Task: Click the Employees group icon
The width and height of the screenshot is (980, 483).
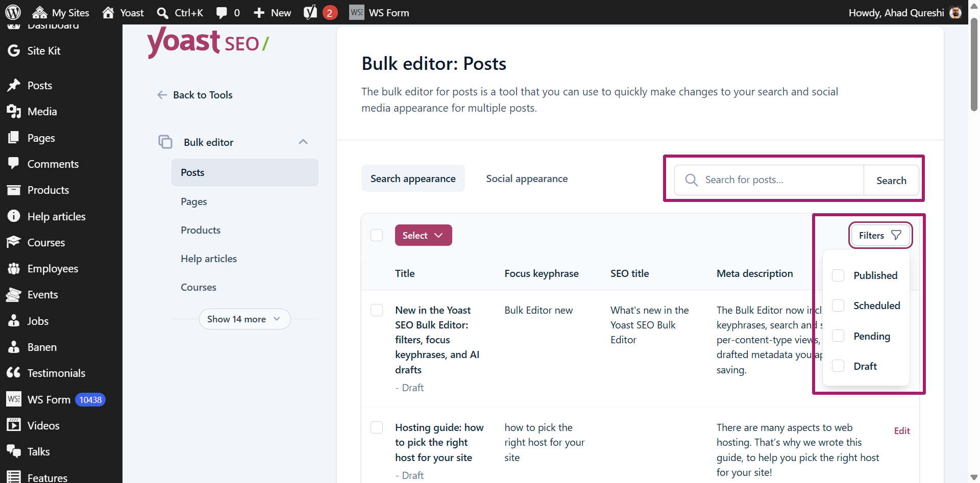Action: 14,268
